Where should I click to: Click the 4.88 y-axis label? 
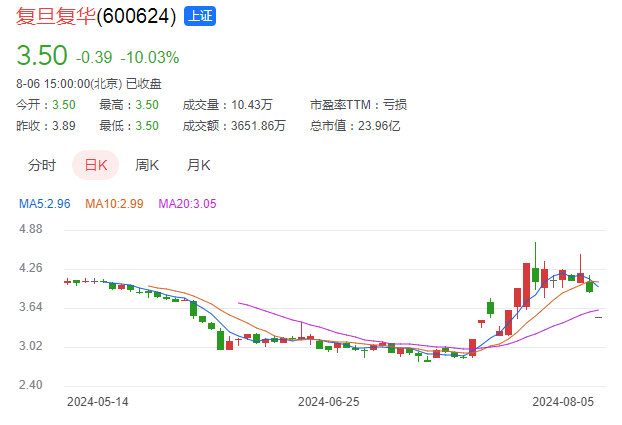click(x=31, y=229)
